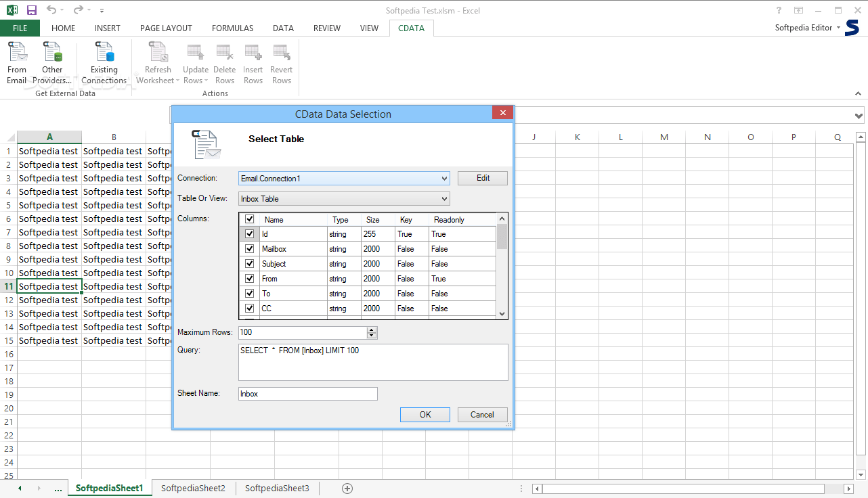The width and height of the screenshot is (868, 498).
Task: Increase Maximum Rows with the up spinner
Action: point(371,330)
